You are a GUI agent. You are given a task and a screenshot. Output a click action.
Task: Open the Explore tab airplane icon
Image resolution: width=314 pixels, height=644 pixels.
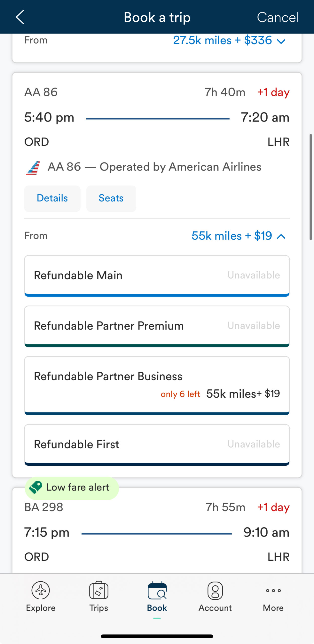[x=41, y=590]
